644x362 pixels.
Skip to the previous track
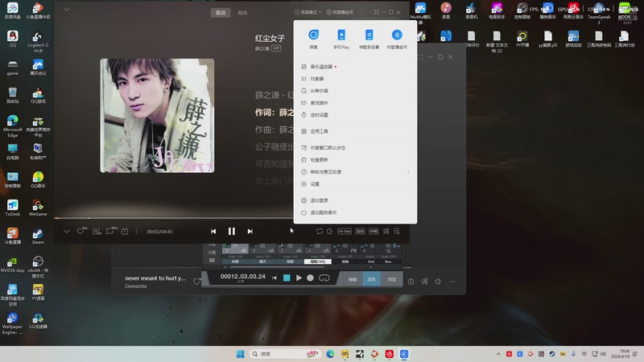point(213,232)
